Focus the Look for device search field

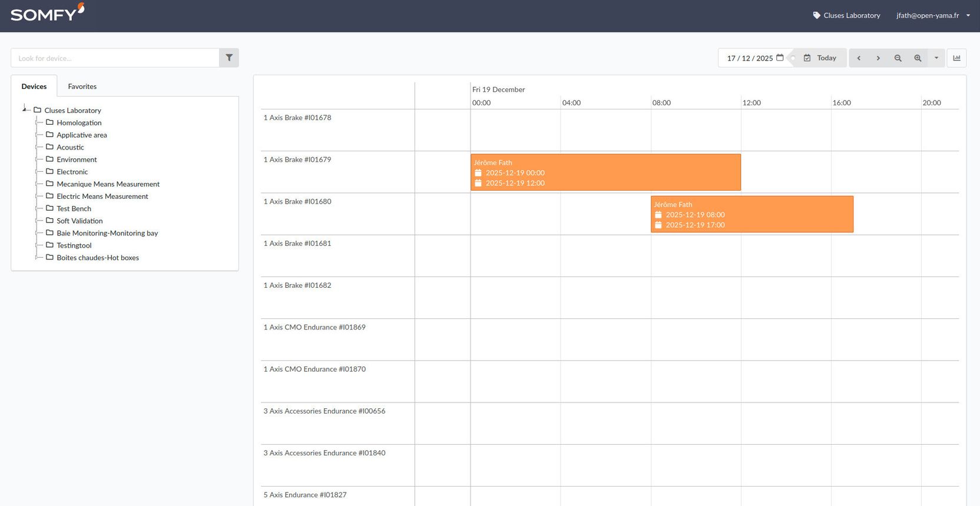click(x=115, y=58)
